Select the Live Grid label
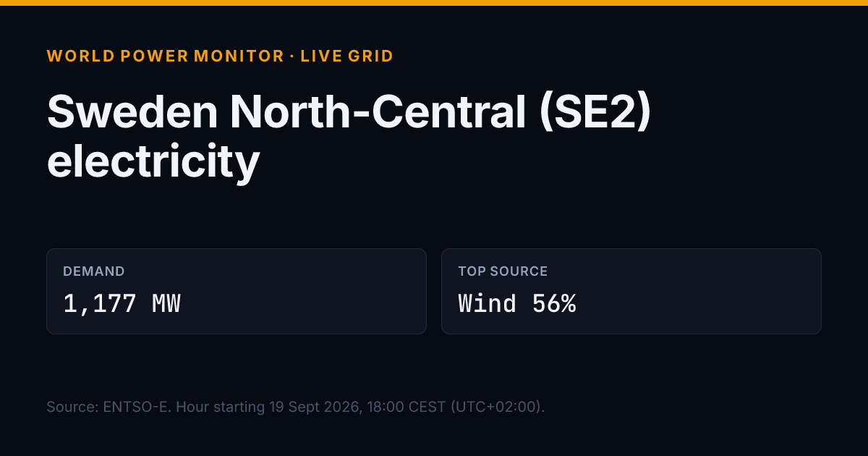Image resolution: width=868 pixels, height=456 pixels. (x=347, y=56)
